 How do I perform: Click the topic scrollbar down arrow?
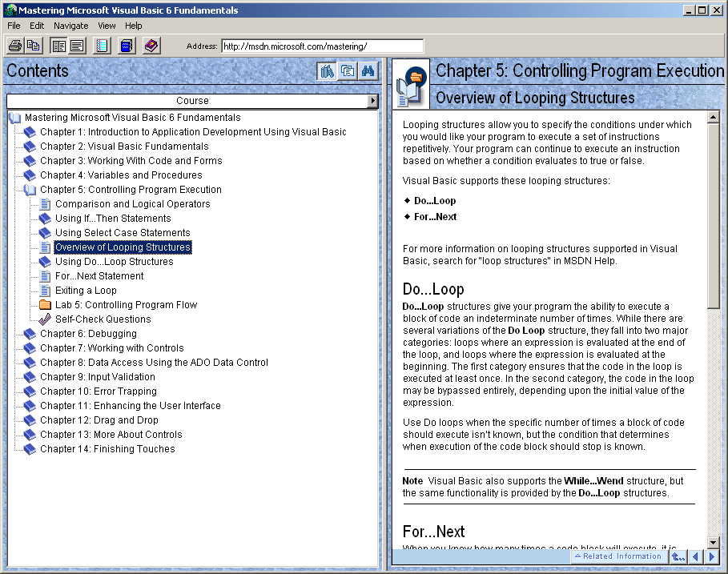pyautogui.click(x=713, y=542)
